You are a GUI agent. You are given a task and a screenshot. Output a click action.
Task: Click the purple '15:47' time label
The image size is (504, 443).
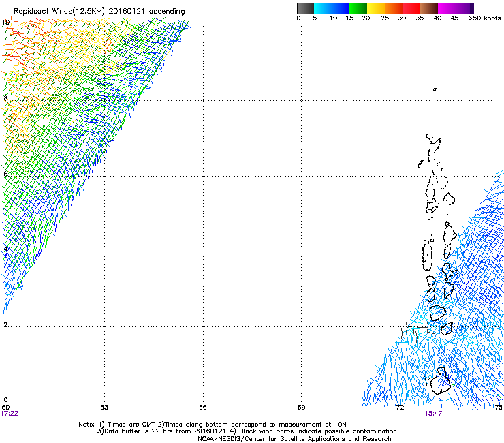pos(433,414)
